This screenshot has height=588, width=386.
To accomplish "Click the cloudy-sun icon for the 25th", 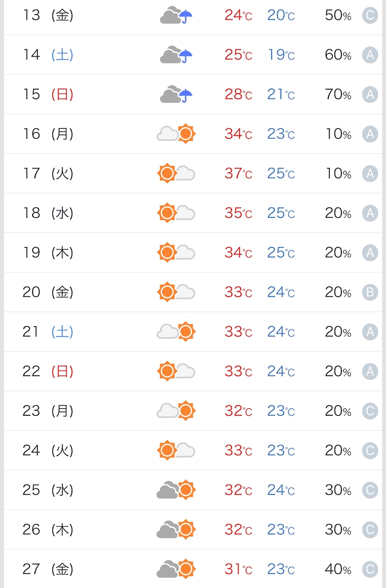I will click(x=176, y=490).
